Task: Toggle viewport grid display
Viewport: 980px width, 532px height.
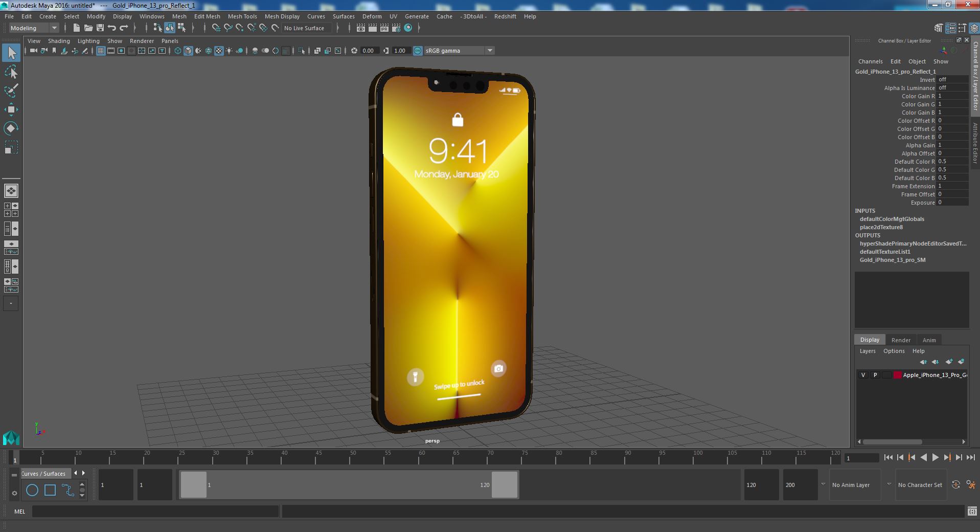Action: click(x=101, y=51)
